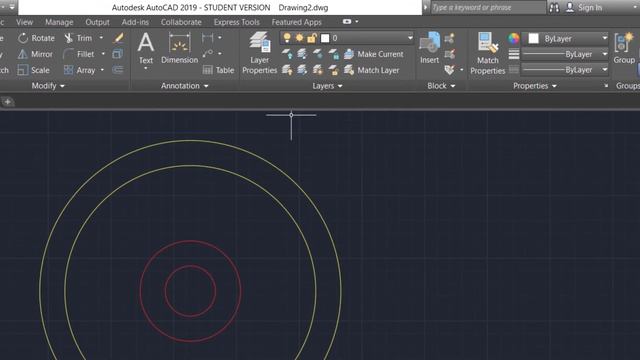Open the Collaborate ribbon tab
640x360 pixels.
coord(181,22)
